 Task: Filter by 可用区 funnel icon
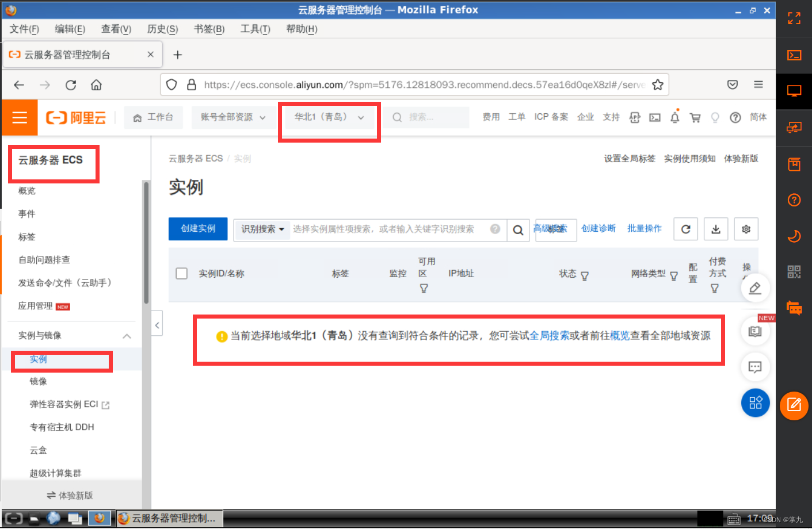[x=424, y=288]
